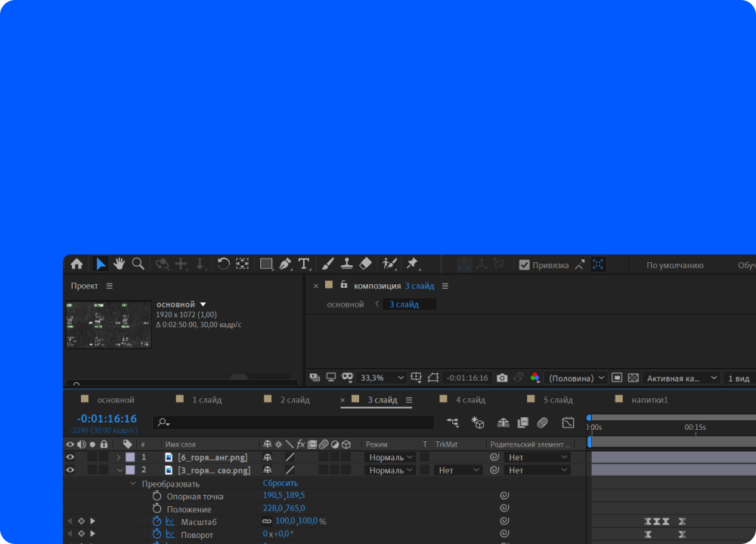756x544 pixels.
Task: Open layer 2 TrkMat Нет dropdown
Action: (x=457, y=470)
